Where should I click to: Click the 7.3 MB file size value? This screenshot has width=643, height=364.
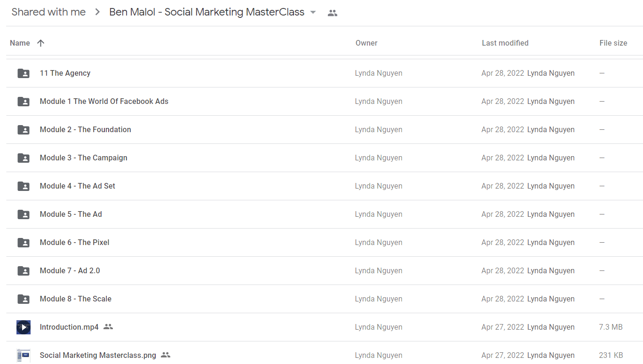coord(611,327)
